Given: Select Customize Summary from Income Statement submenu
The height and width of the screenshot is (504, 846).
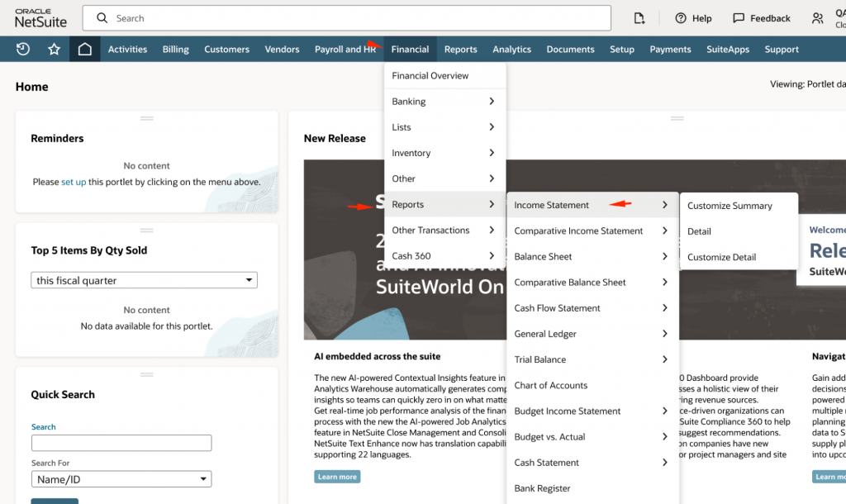Looking at the screenshot, I should pyautogui.click(x=730, y=206).
